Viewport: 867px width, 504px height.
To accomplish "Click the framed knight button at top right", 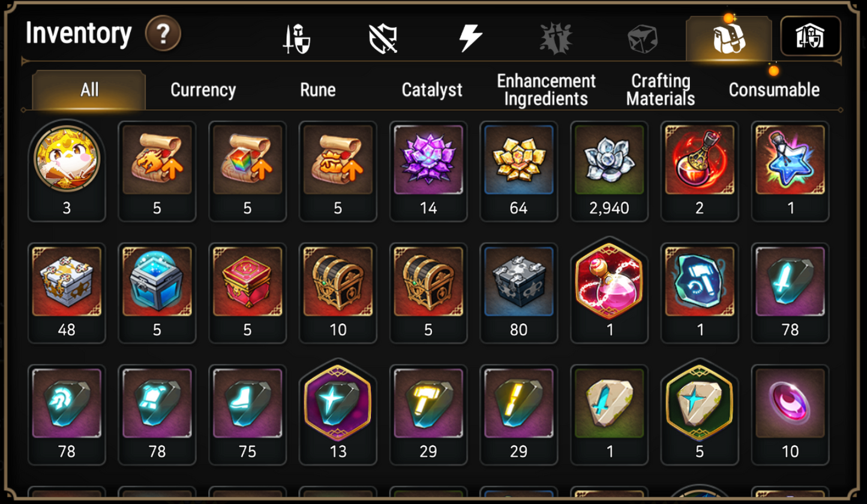I will [x=811, y=36].
